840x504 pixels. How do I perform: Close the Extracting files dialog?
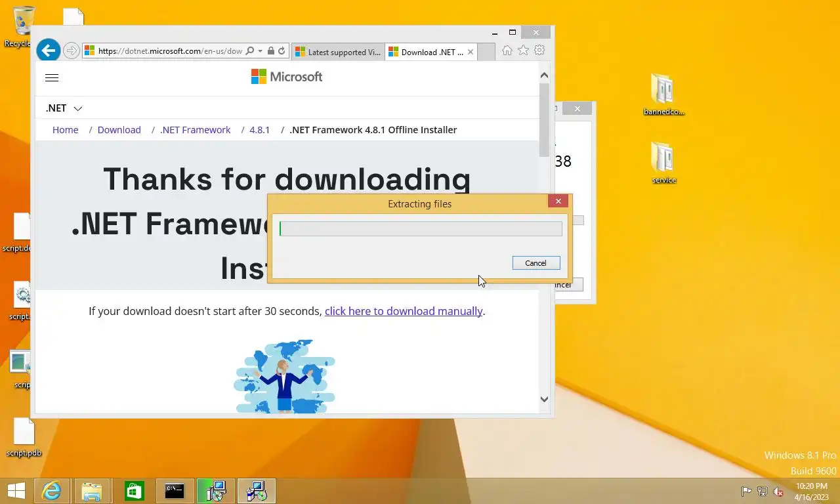pos(558,201)
